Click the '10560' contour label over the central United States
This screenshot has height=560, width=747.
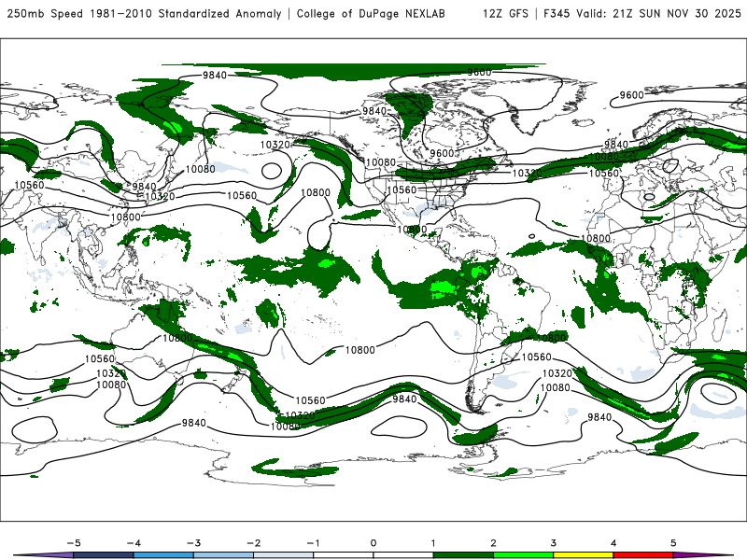point(402,190)
